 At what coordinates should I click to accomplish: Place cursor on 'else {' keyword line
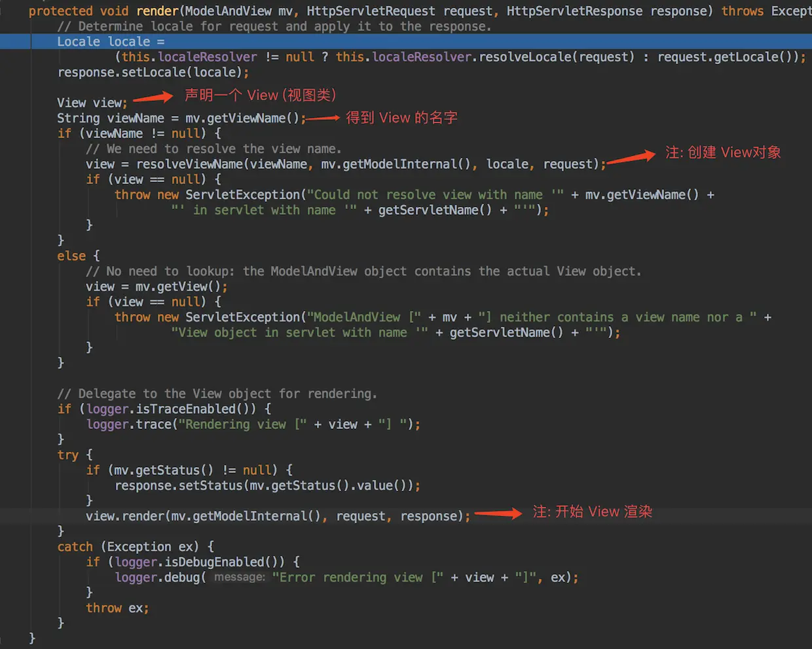coord(78,256)
